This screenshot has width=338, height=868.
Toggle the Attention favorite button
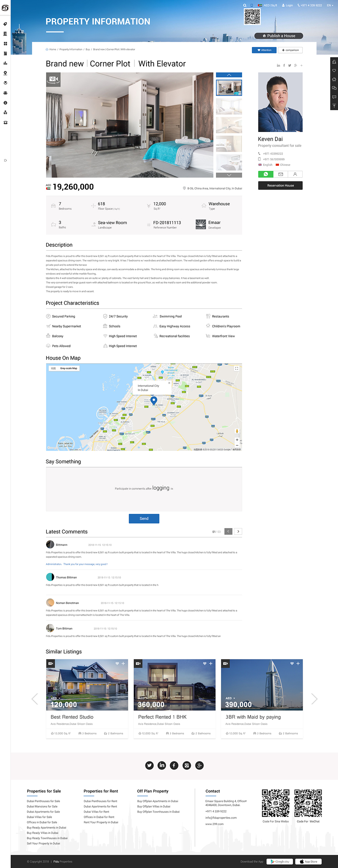tap(264, 50)
